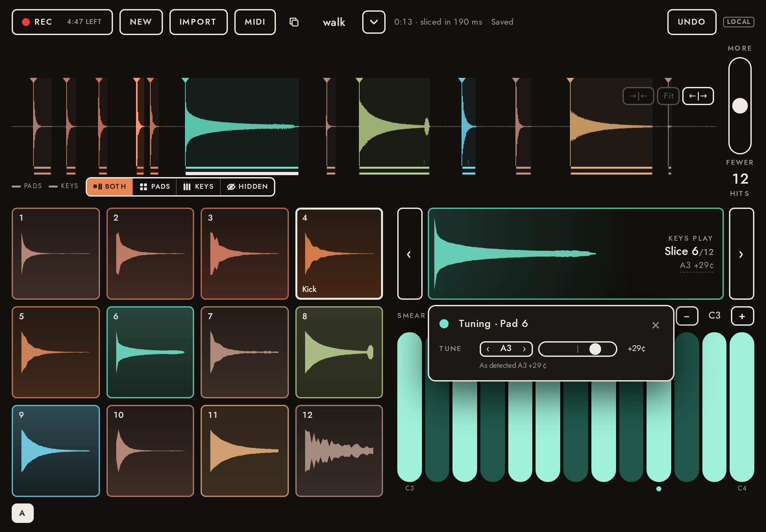This screenshot has height=532, width=766.
Task: Lower tune note with left arrow beside A3
Action: click(488, 349)
